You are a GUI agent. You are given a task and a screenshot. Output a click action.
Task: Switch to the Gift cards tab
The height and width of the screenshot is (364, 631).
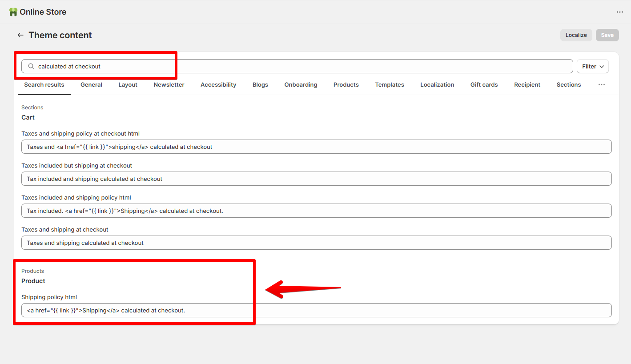coord(484,84)
